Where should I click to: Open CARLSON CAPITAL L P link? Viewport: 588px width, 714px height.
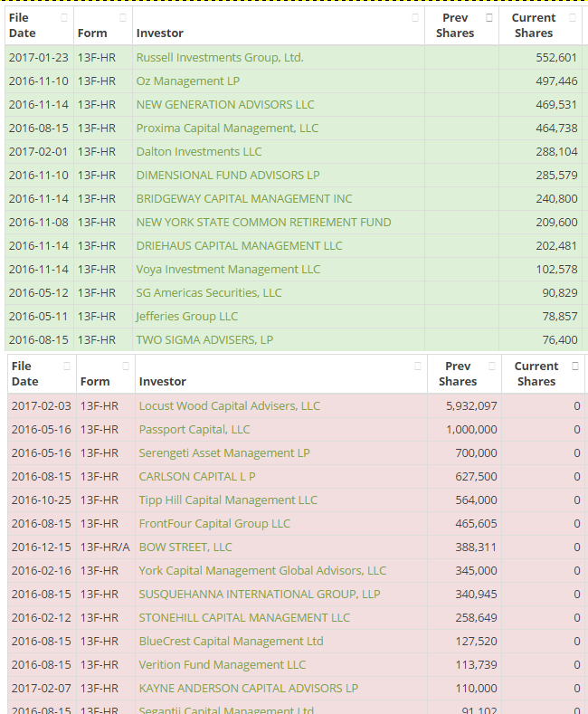197,477
